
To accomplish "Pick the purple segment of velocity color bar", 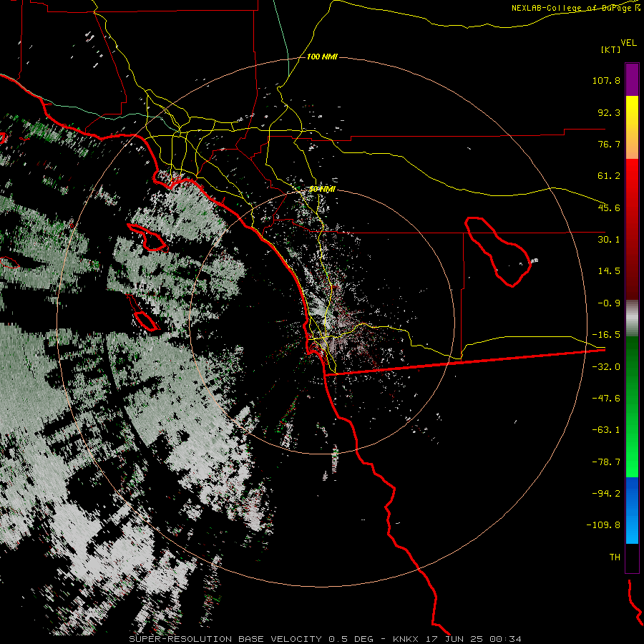I will coord(632,80).
